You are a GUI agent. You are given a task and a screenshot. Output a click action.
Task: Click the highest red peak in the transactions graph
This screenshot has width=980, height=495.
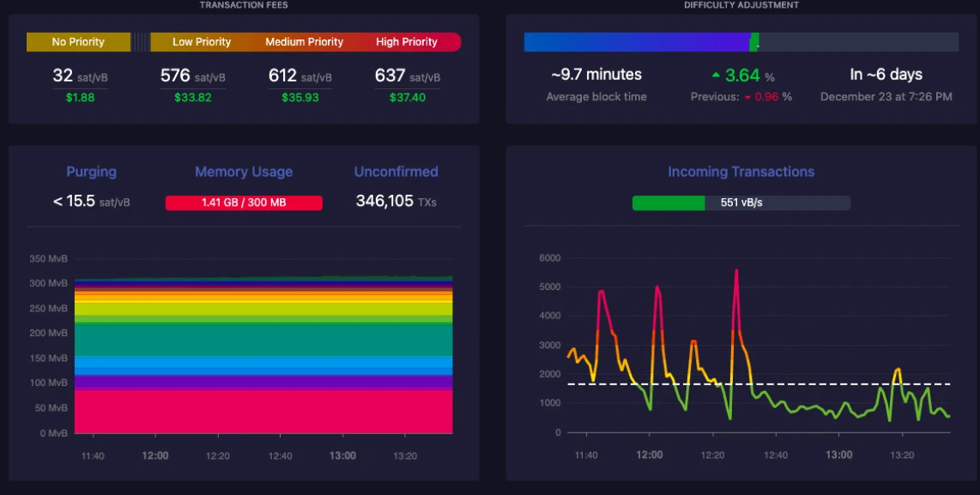click(737, 271)
